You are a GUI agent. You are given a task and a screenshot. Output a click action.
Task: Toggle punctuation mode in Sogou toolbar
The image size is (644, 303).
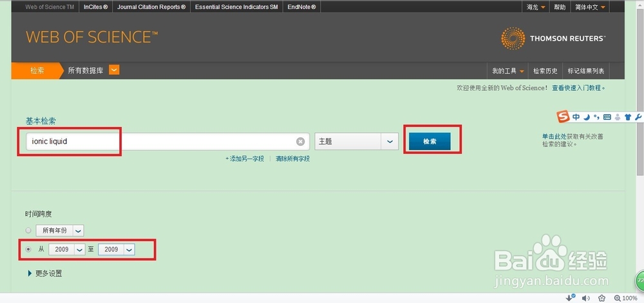tap(597, 117)
